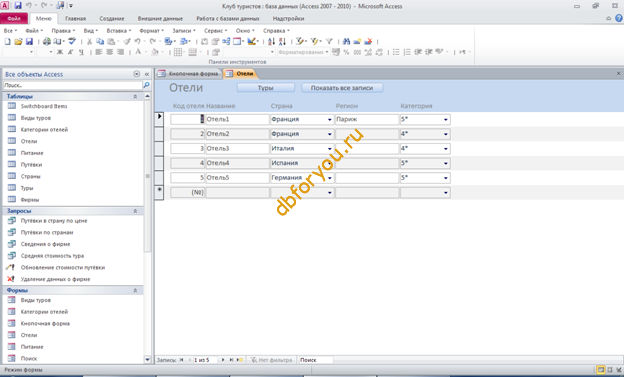Open the Форматирование dropdown
The width and height of the screenshot is (624, 377).
coord(327,52)
